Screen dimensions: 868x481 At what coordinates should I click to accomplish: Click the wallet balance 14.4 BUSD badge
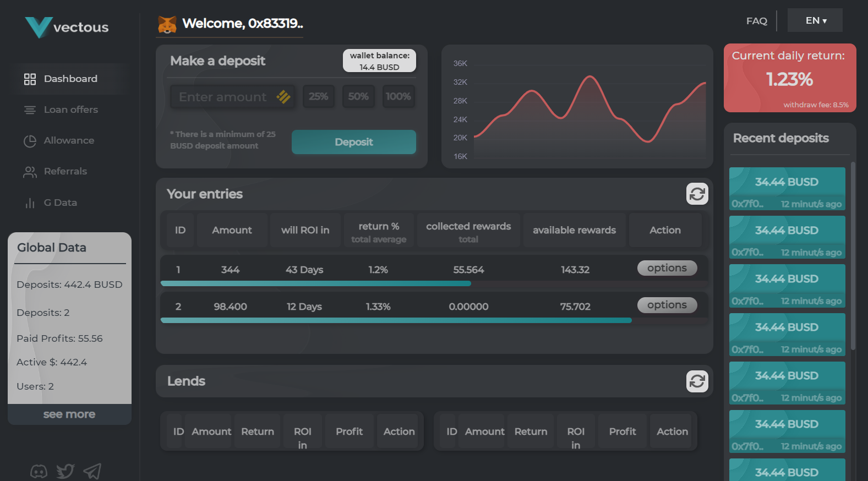[380, 61]
